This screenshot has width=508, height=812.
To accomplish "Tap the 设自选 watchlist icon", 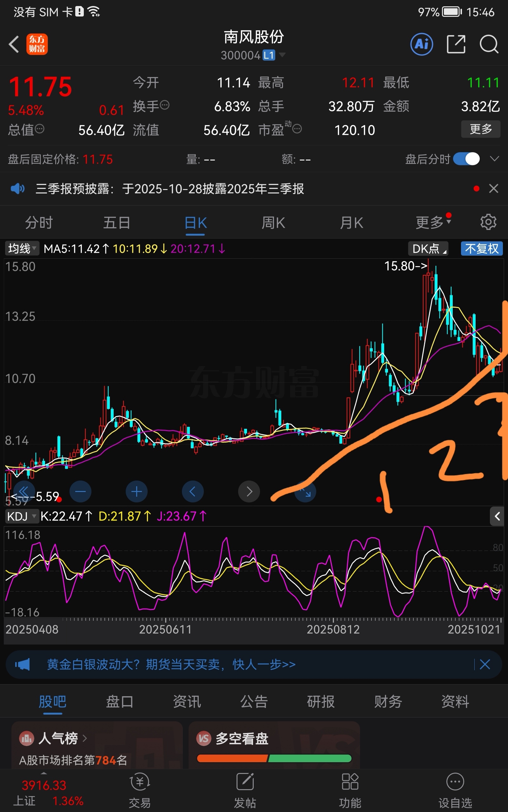I will 455,791.
